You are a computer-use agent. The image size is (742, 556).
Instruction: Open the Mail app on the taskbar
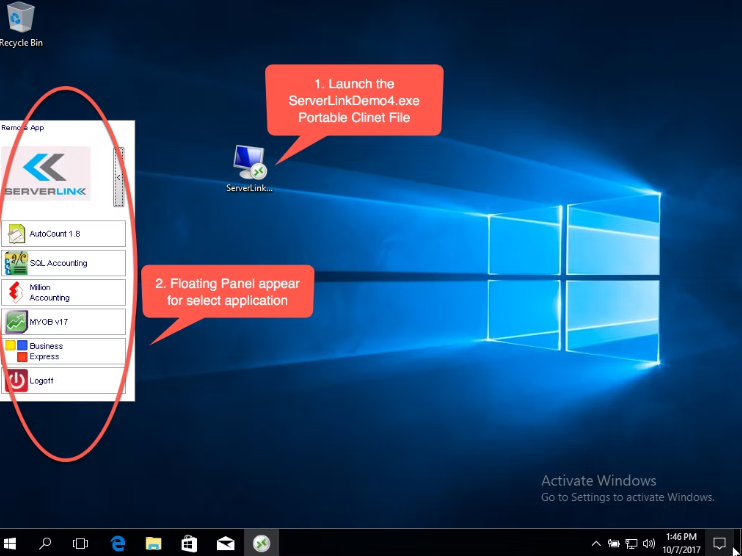pos(226,543)
